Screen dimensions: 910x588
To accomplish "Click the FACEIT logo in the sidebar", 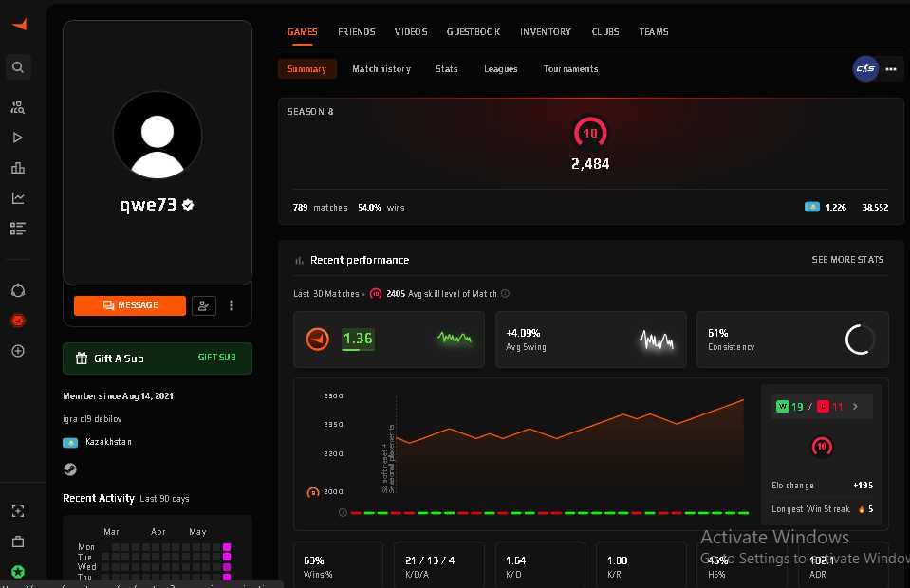I will click(19, 24).
